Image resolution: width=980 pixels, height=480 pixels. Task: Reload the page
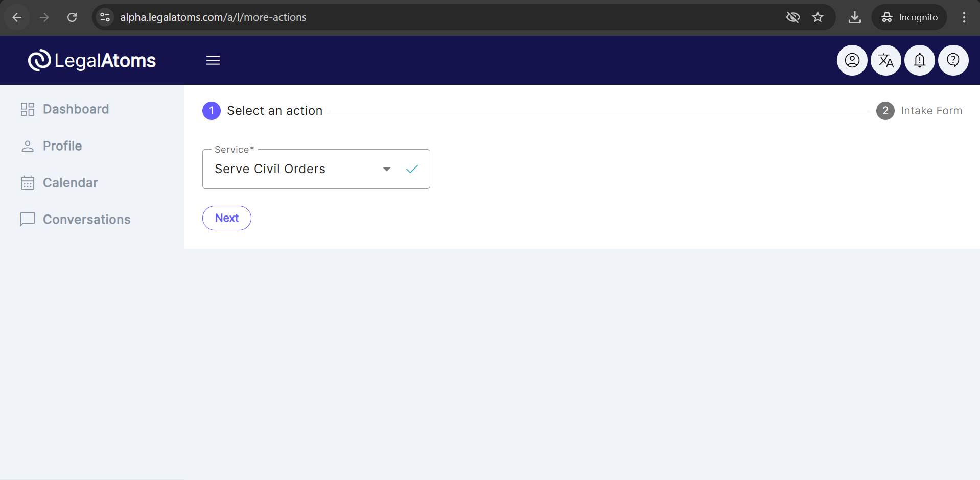72,17
